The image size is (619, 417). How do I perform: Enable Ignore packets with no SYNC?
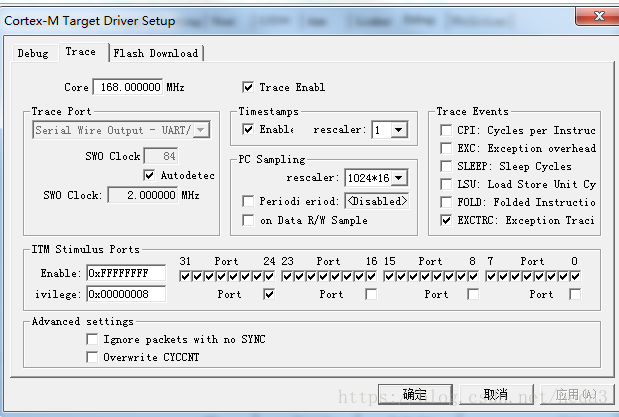tap(92, 339)
